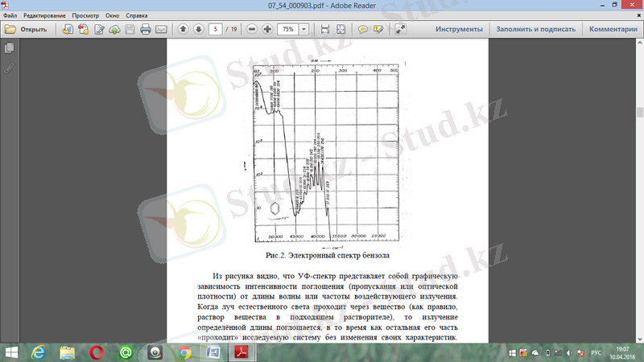This screenshot has height=362, width=644.
Task: Open the zoom level dropdown arrow
Action: pos(304,29)
